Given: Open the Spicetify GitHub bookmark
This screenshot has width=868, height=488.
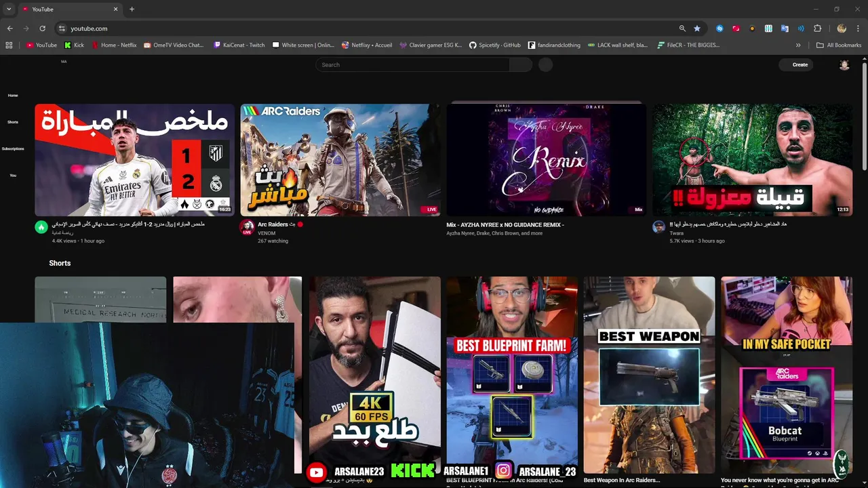Looking at the screenshot, I should tap(495, 45).
